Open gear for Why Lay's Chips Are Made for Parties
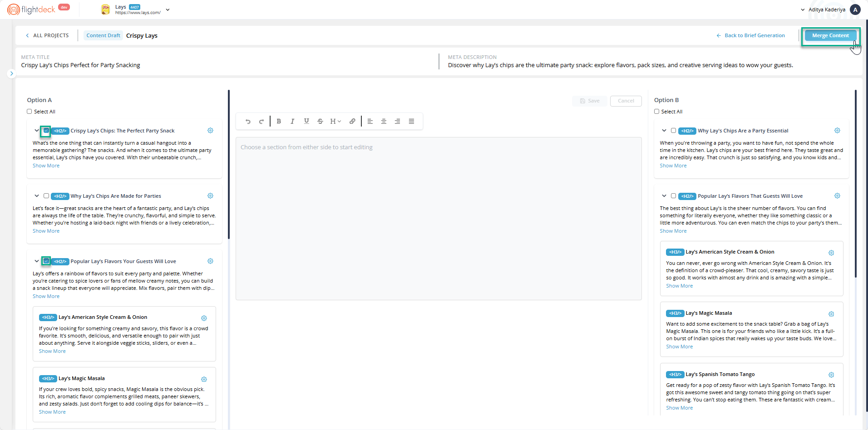This screenshot has height=430, width=868. 210,196
